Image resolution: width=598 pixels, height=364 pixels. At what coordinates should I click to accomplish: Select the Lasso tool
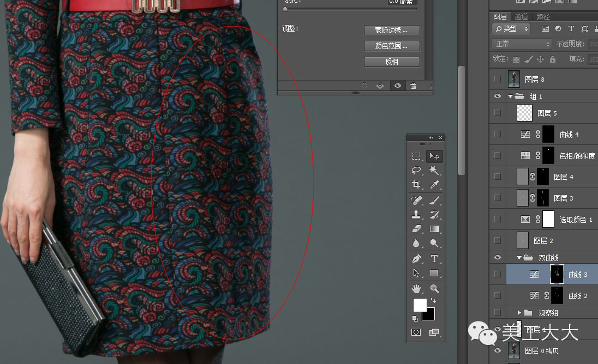416,170
